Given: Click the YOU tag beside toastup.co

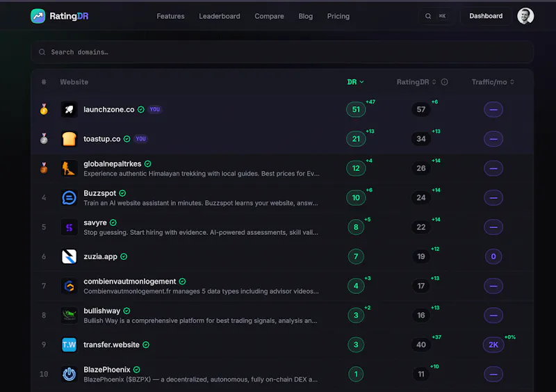Looking at the screenshot, I should pos(141,139).
